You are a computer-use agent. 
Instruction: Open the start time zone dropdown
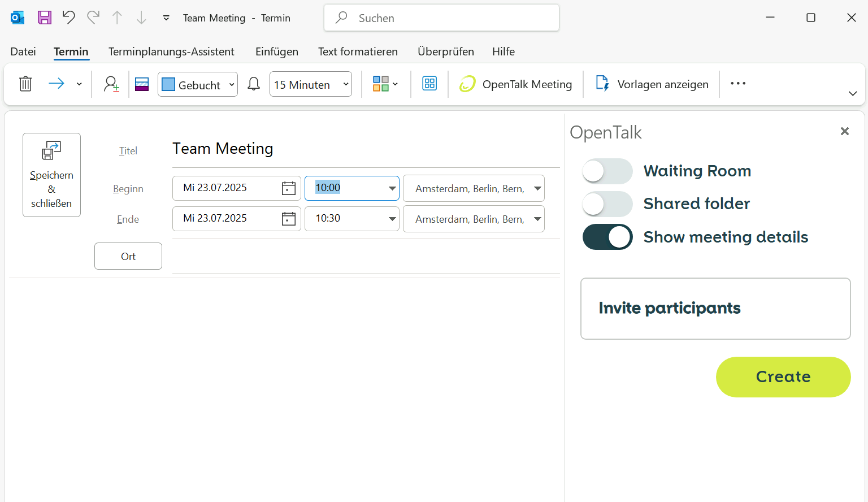(x=537, y=188)
